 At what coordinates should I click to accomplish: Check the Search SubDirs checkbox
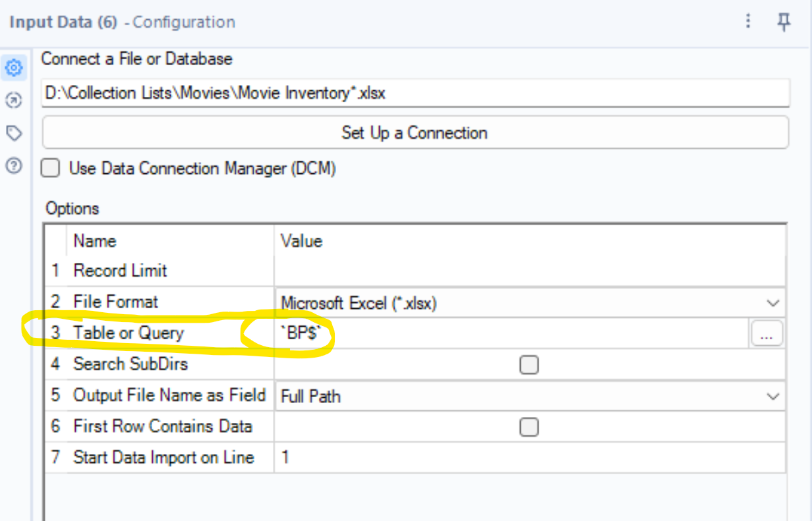(x=529, y=364)
